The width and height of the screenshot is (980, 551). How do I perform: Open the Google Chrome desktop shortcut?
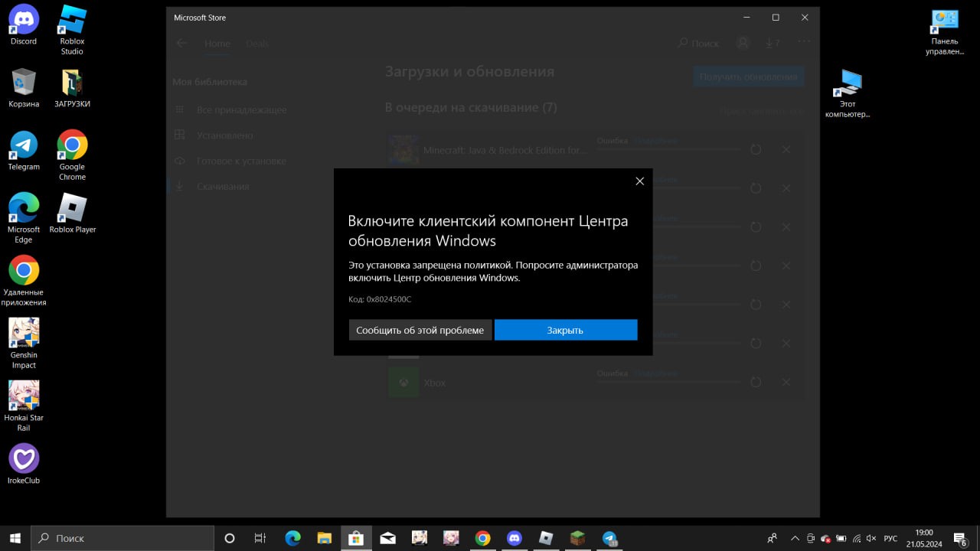pos(72,155)
